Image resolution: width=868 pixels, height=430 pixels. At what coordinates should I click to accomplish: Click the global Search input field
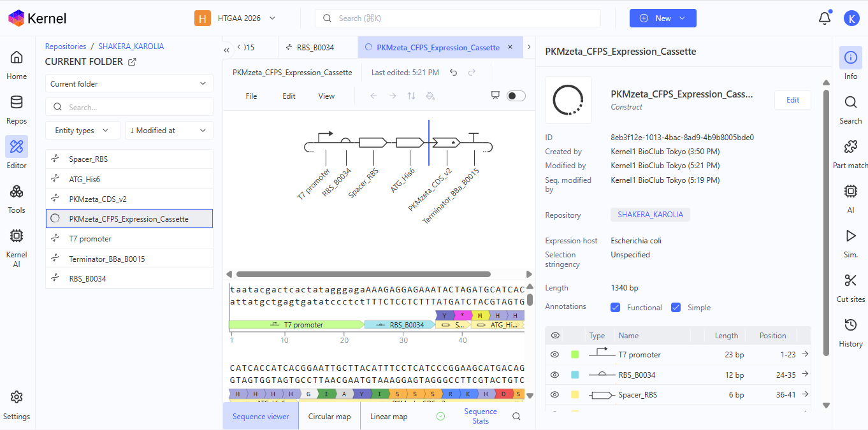[458, 18]
